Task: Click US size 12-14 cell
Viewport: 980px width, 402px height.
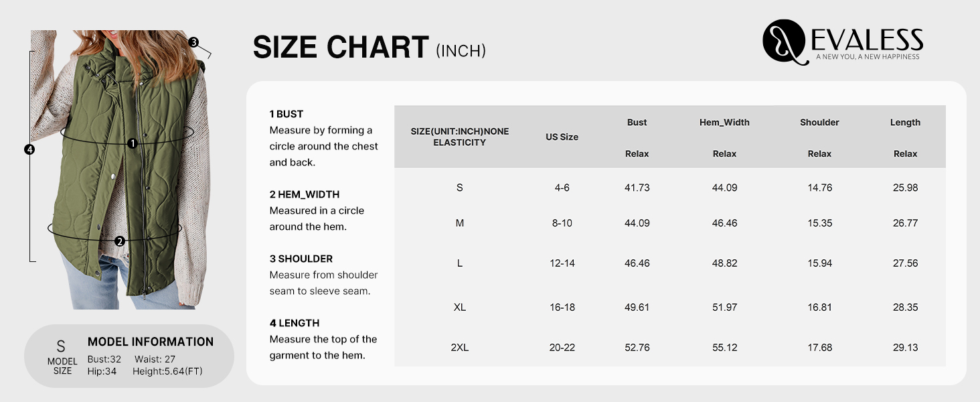Action: pos(562,263)
